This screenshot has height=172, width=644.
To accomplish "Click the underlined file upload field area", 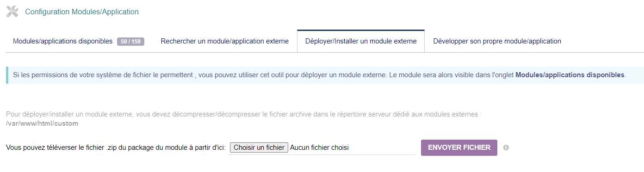I will (x=323, y=147).
